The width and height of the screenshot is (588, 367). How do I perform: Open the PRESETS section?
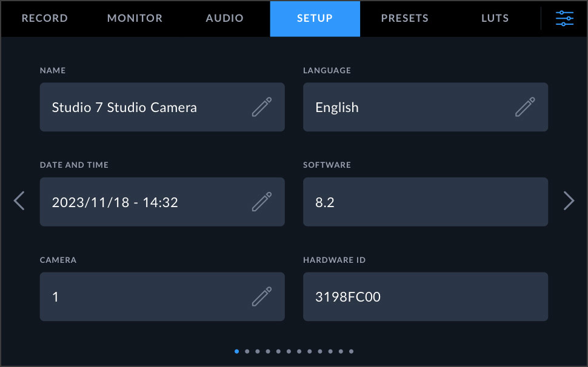(x=404, y=18)
